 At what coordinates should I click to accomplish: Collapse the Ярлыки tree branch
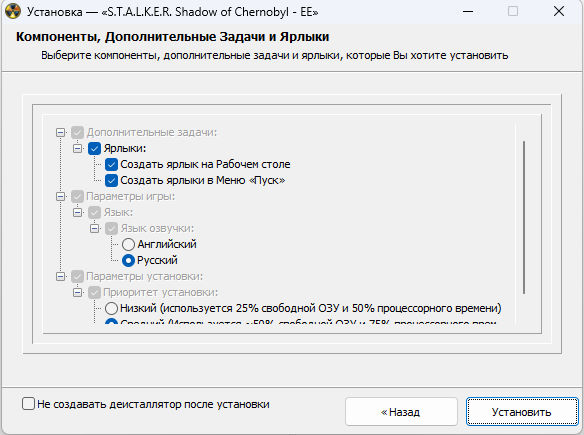77,148
